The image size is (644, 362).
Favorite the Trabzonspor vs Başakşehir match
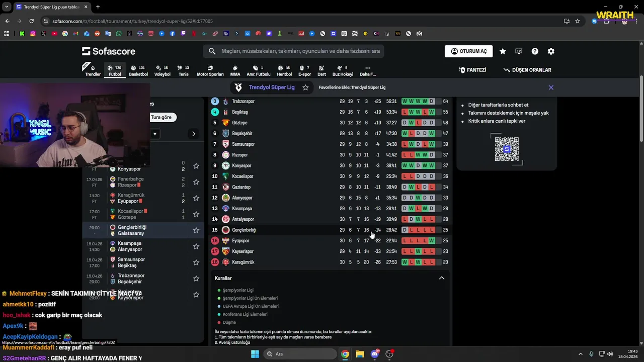[196, 279]
